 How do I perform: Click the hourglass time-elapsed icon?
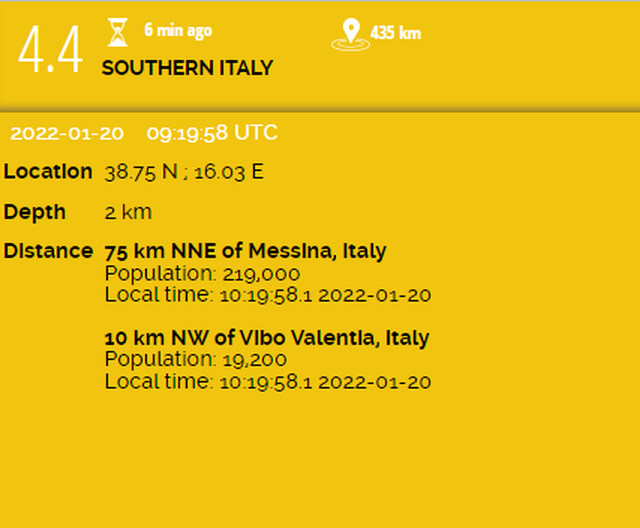point(119,33)
